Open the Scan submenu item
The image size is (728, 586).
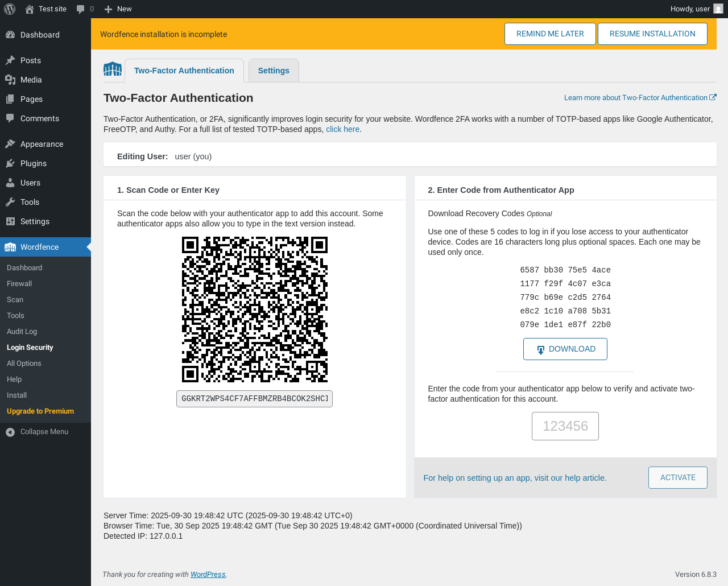[x=15, y=300]
